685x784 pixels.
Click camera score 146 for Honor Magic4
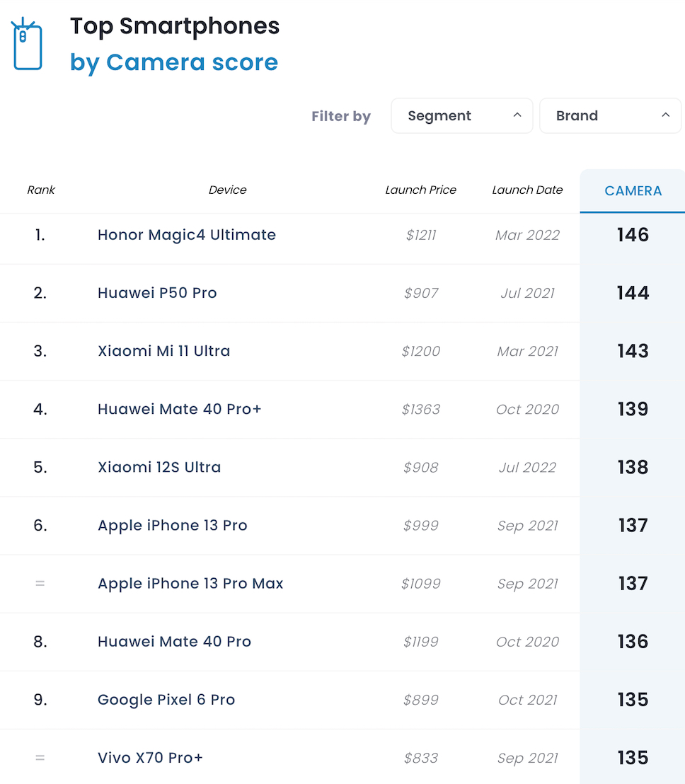coord(633,235)
